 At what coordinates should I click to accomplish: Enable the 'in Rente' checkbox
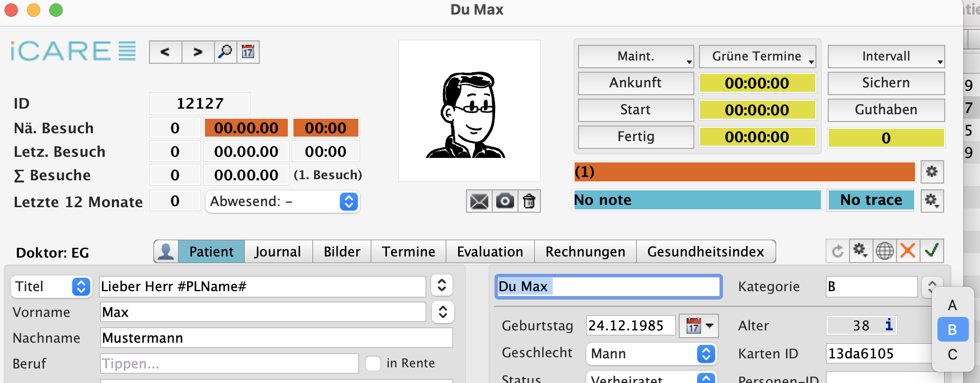[373, 363]
